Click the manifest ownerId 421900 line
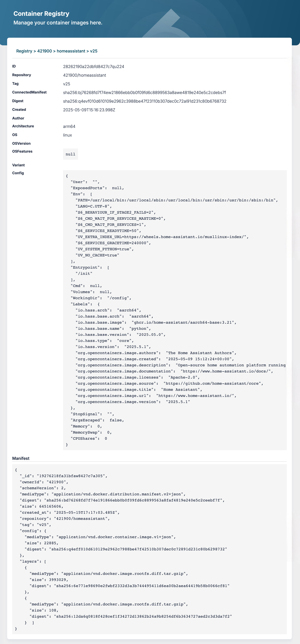The image size is (300, 644). pyautogui.click(x=44, y=482)
